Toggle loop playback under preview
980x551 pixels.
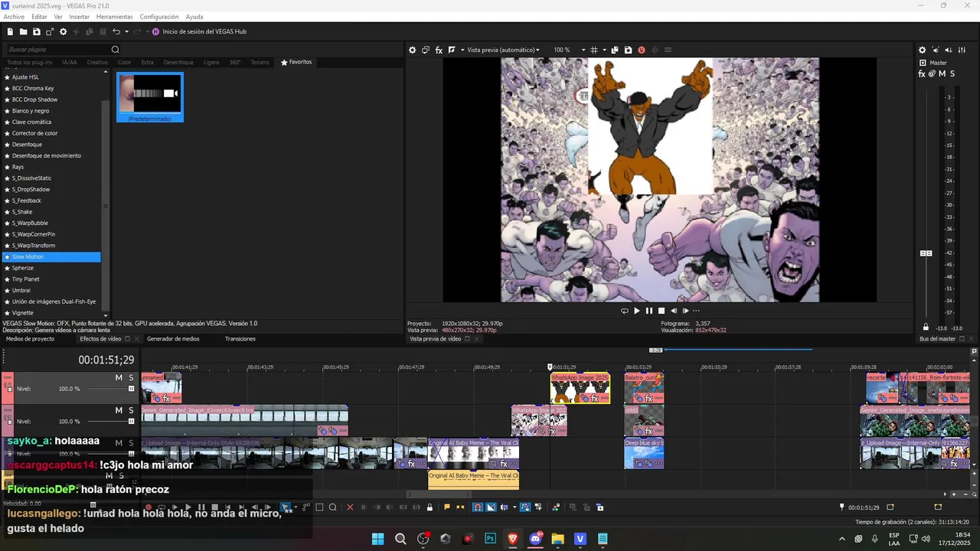[624, 311]
